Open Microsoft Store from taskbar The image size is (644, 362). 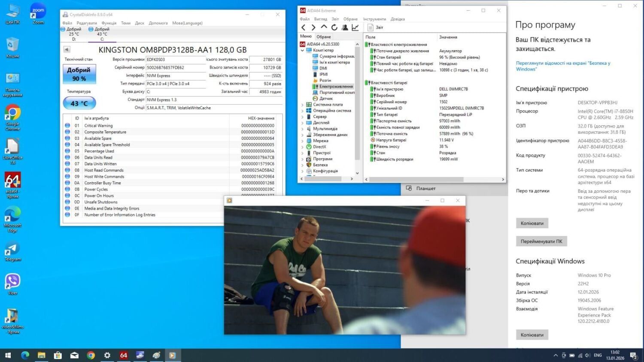pyautogui.click(x=58, y=355)
